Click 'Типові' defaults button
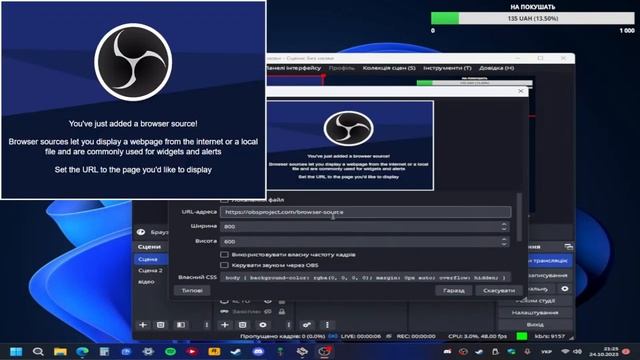This screenshot has height=360, width=640. pos(192,291)
